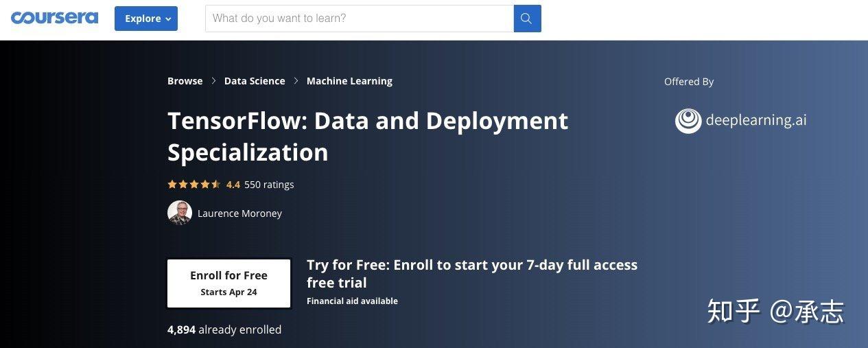868x348 pixels.
Task: Click the 4.4 rating score
Action: (233, 184)
